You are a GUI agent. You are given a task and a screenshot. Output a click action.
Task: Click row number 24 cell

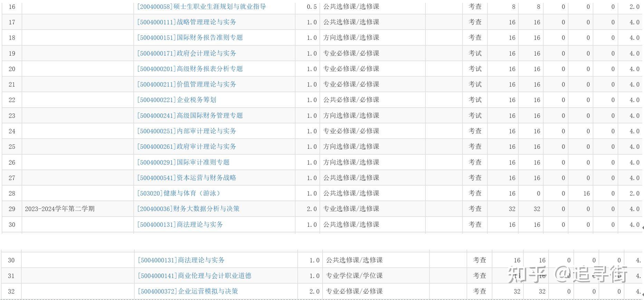tap(12, 131)
